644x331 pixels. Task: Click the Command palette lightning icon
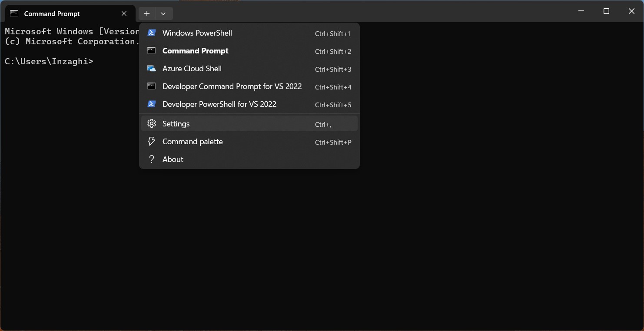(152, 141)
